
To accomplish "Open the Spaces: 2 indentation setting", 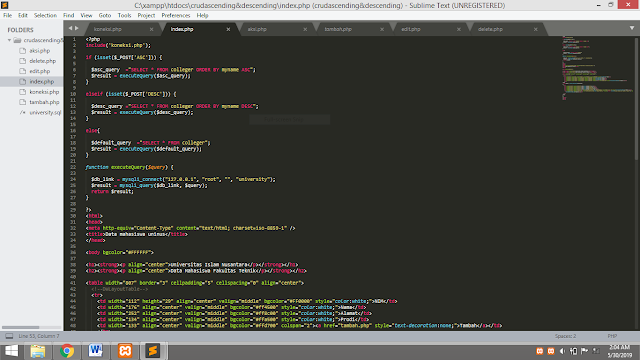I will click(565, 336).
